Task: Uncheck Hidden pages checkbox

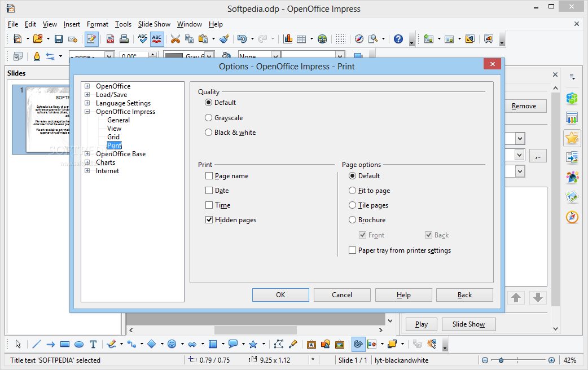Action: (x=209, y=219)
